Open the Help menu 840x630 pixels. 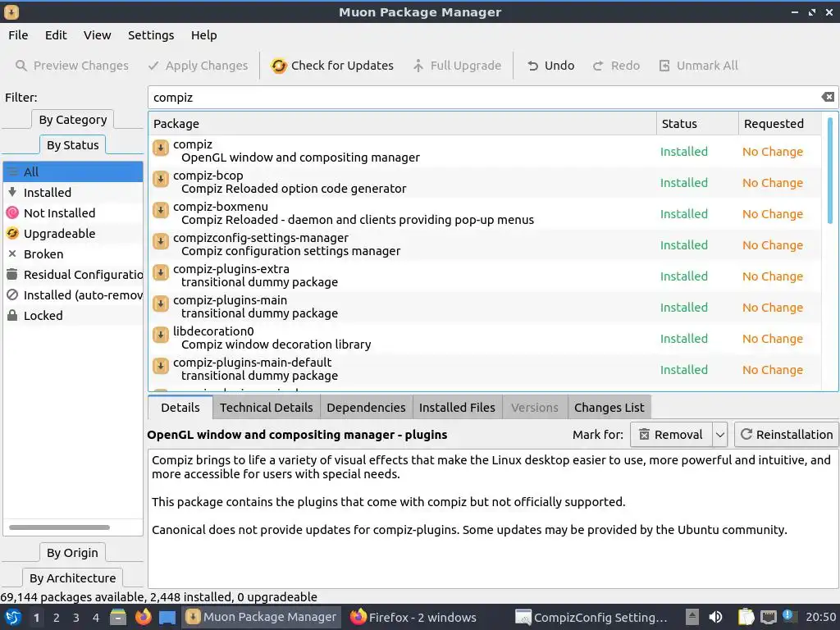click(204, 35)
